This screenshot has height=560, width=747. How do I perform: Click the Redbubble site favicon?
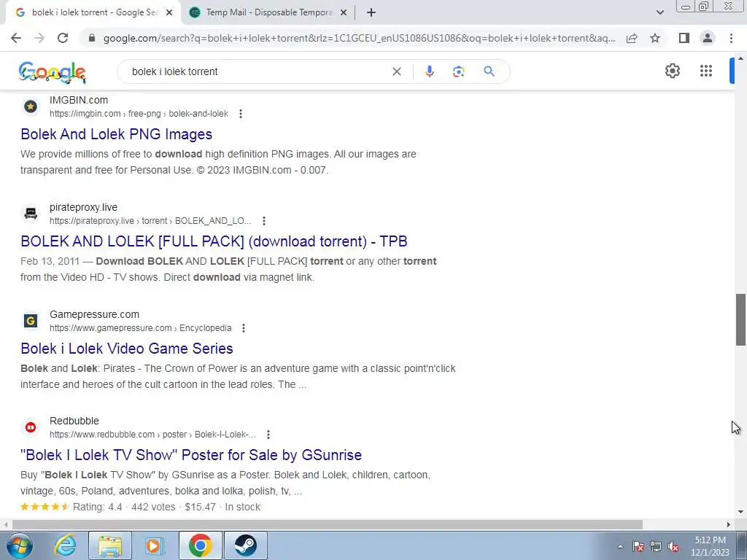31,427
